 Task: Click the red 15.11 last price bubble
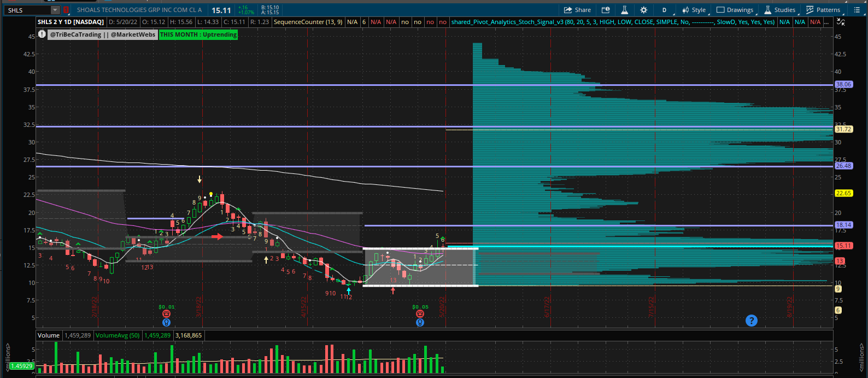coord(843,246)
